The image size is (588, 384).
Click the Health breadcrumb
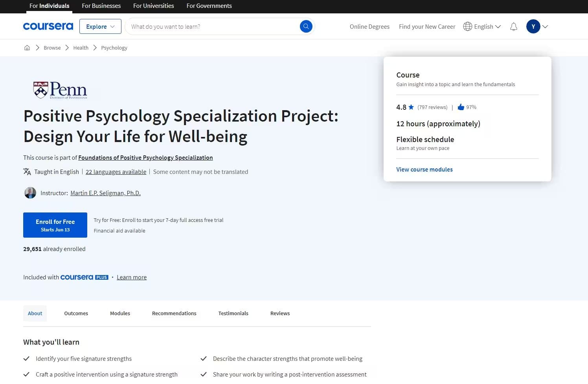(81, 48)
